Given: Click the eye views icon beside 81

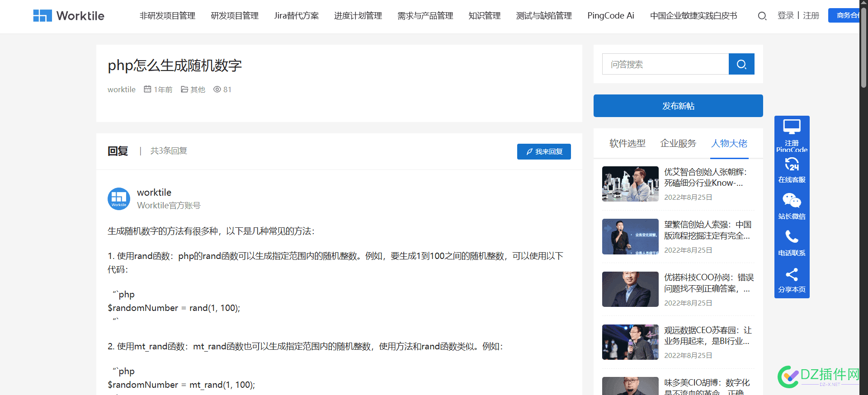Looking at the screenshot, I should (x=217, y=89).
